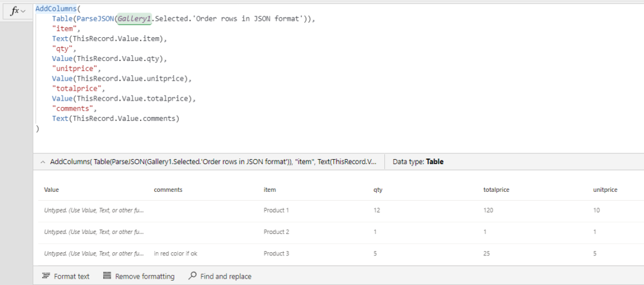Click the Find and replace magnifier icon
The image size is (644, 285).
click(x=192, y=276)
